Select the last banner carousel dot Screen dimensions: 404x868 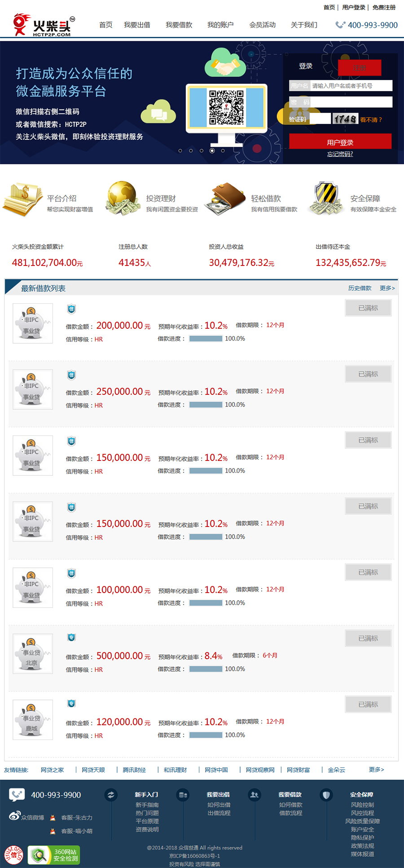223,151
